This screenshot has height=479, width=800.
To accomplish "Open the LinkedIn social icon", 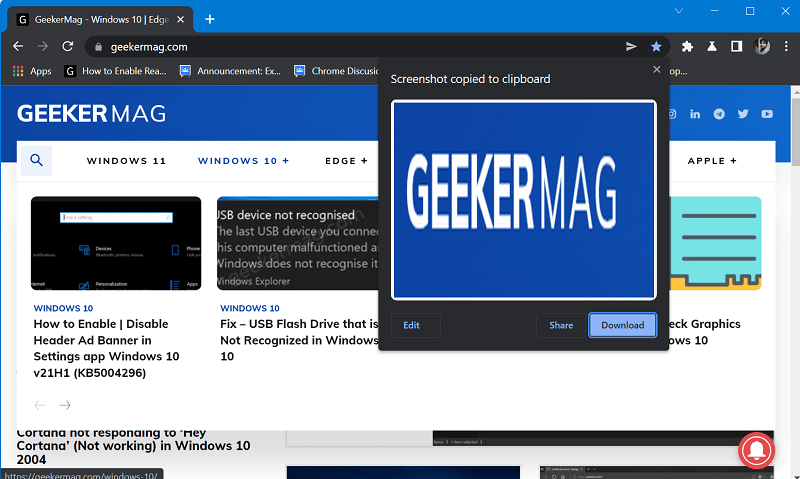I will (695, 114).
